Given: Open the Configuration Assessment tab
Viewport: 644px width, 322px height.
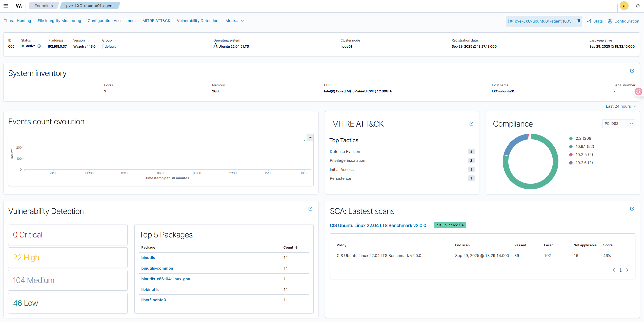Looking at the screenshot, I should tap(112, 21).
